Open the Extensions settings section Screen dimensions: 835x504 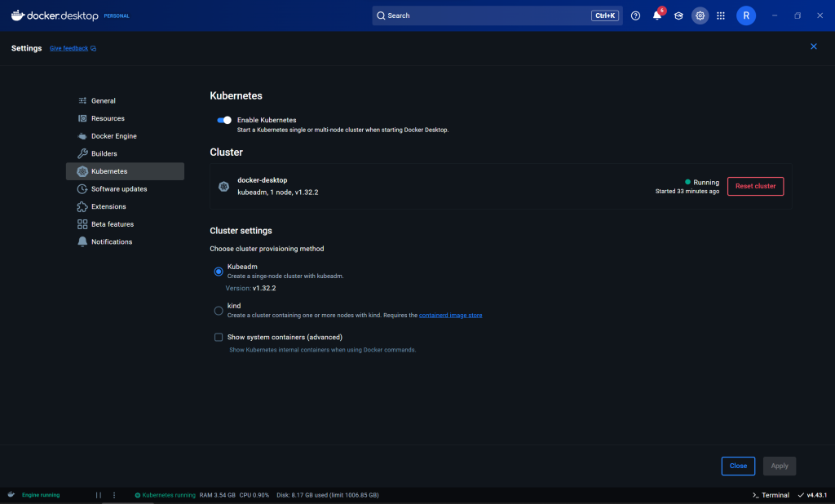[x=125, y=206]
